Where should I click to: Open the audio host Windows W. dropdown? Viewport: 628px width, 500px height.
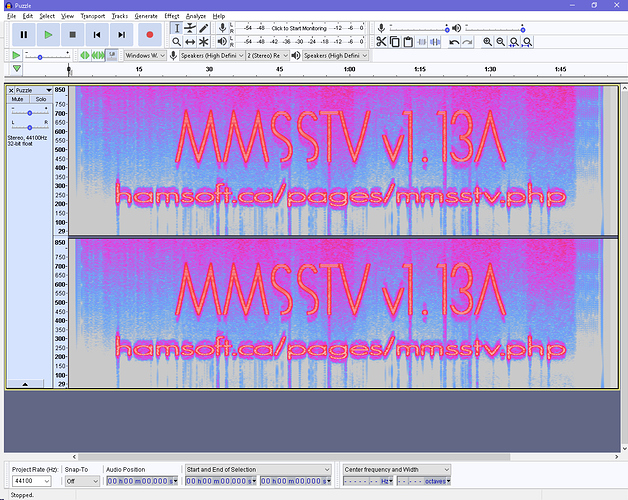point(145,55)
